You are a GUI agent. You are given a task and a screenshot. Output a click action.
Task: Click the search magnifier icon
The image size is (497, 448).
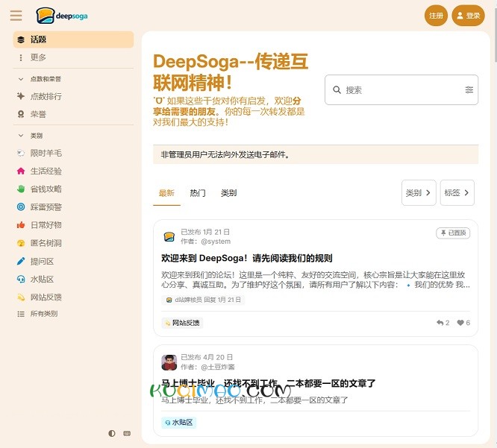(337, 90)
